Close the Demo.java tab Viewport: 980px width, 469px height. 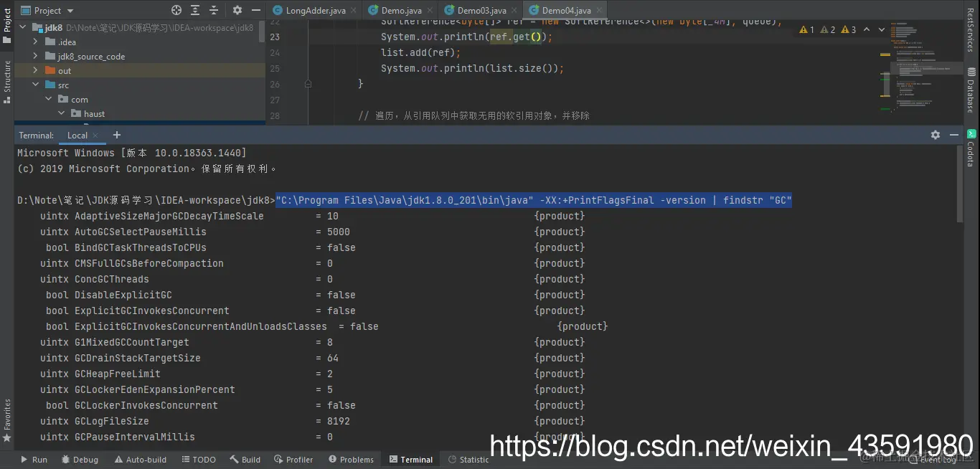tap(430, 11)
